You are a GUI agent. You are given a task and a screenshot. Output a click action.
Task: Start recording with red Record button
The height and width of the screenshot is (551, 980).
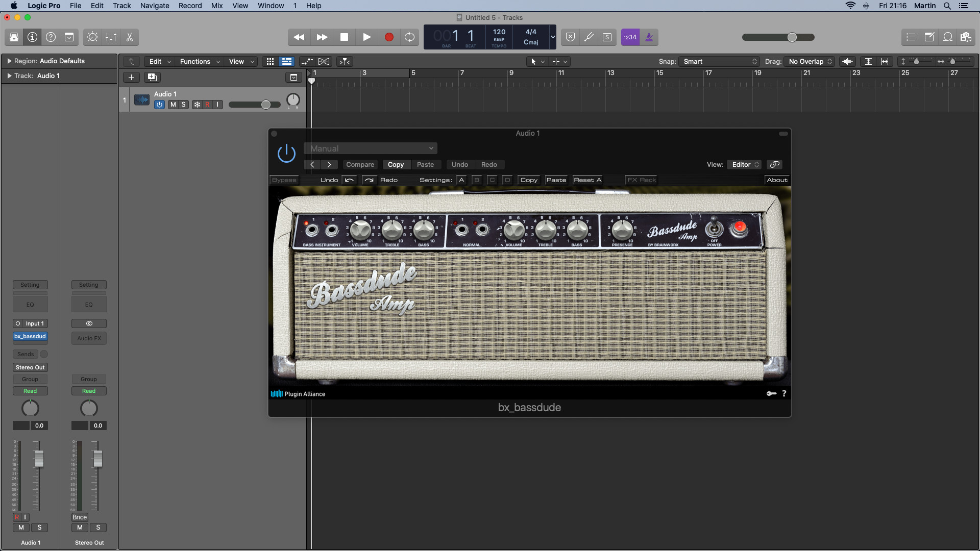[389, 37]
